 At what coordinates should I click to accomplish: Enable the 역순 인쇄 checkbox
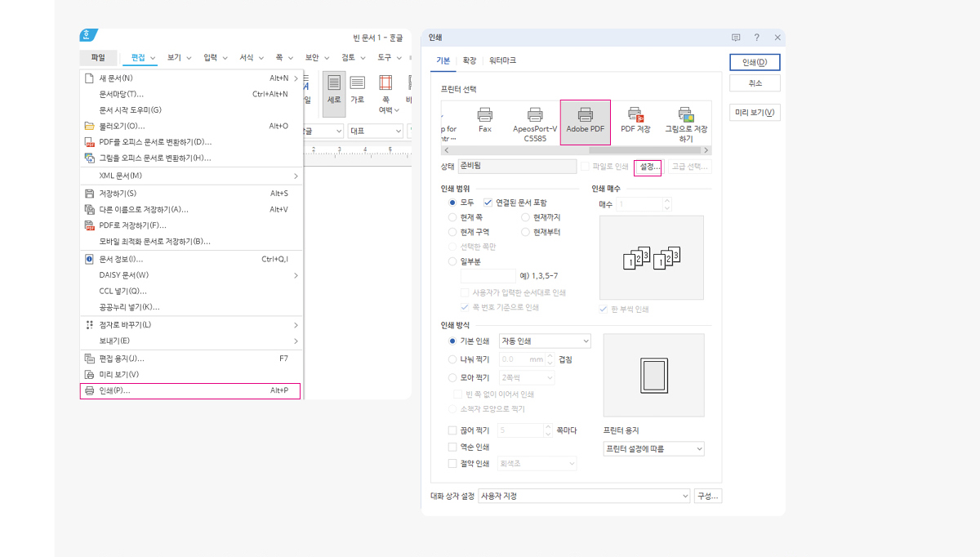(x=453, y=447)
